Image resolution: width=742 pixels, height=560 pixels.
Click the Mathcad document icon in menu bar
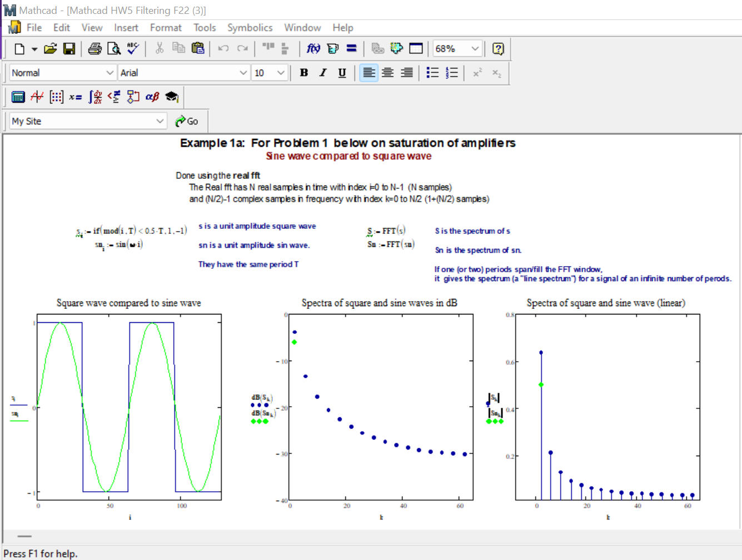(x=14, y=27)
